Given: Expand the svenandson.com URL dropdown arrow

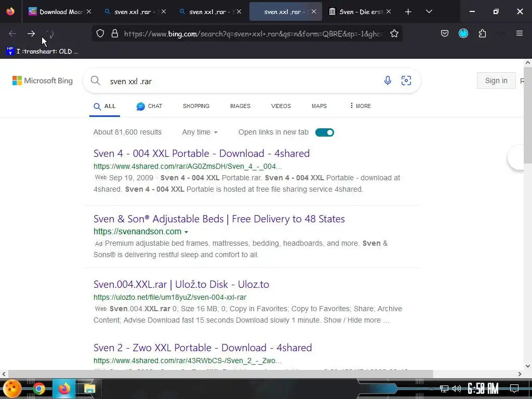Looking at the screenshot, I should click(187, 232).
